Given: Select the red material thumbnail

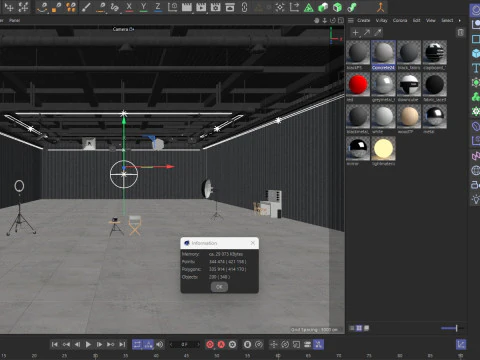Looking at the screenshot, I should (x=358, y=84).
